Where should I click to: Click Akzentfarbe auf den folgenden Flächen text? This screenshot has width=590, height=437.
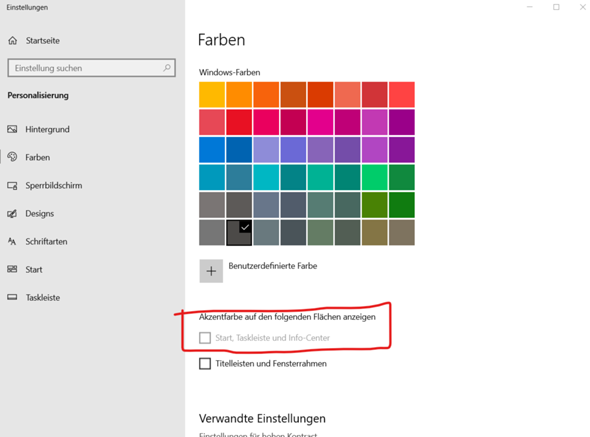click(x=287, y=317)
